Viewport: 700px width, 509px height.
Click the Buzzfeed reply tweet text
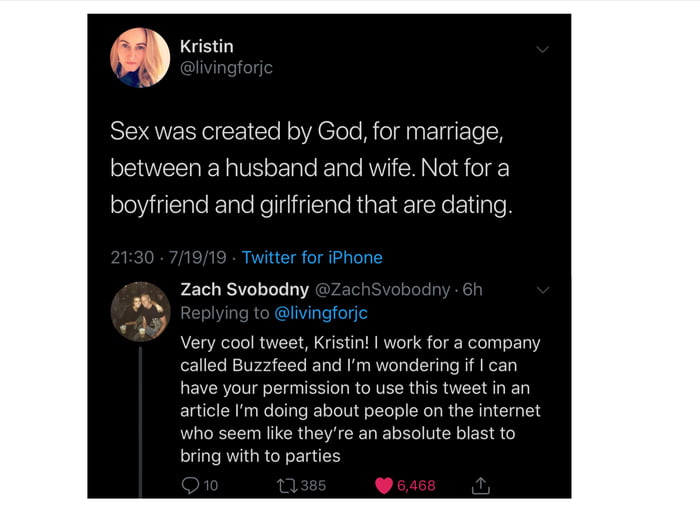click(x=360, y=399)
